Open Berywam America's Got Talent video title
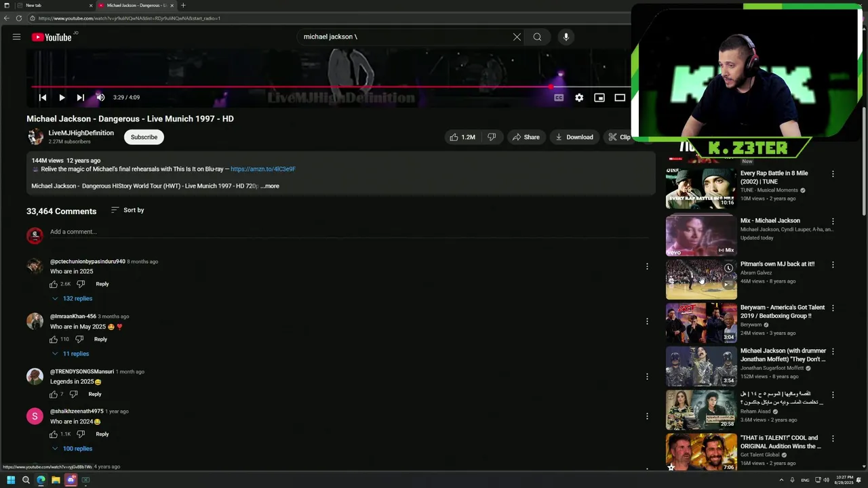The width and height of the screenshot is (868, 488). pos(783,312)
